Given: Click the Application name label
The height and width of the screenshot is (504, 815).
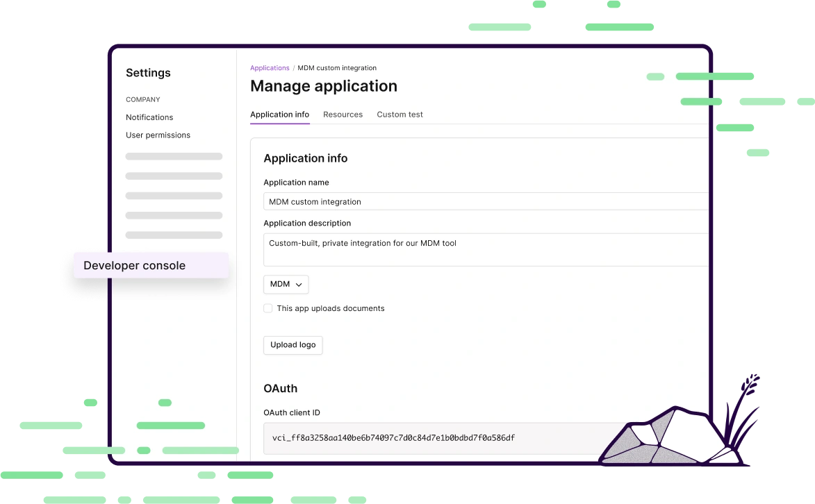Looking at the screenshot, I should click(296, 183).
